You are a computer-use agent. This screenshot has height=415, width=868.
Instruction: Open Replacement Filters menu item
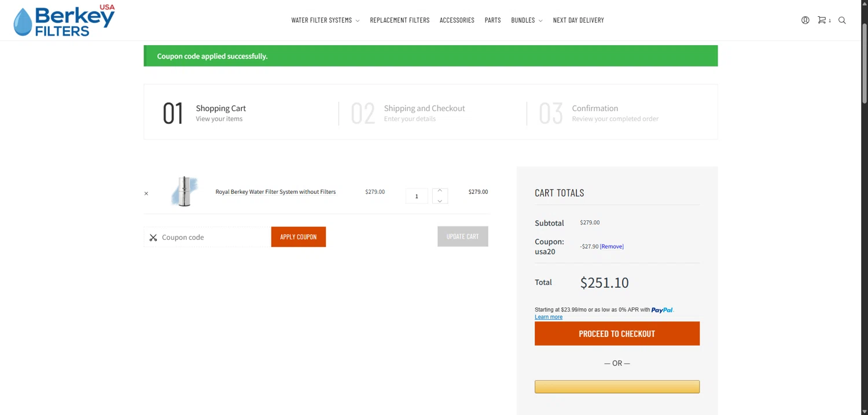400,20
